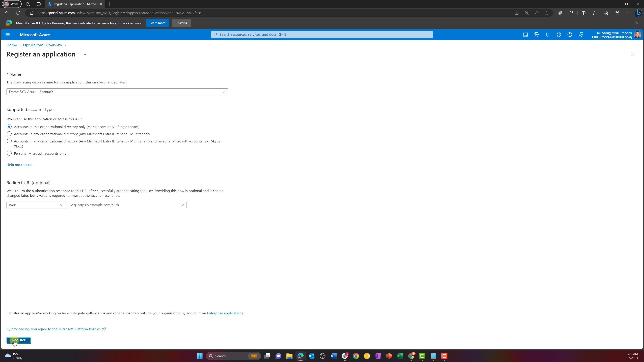Open the Enterprise applications link

(x=225, y=313)
